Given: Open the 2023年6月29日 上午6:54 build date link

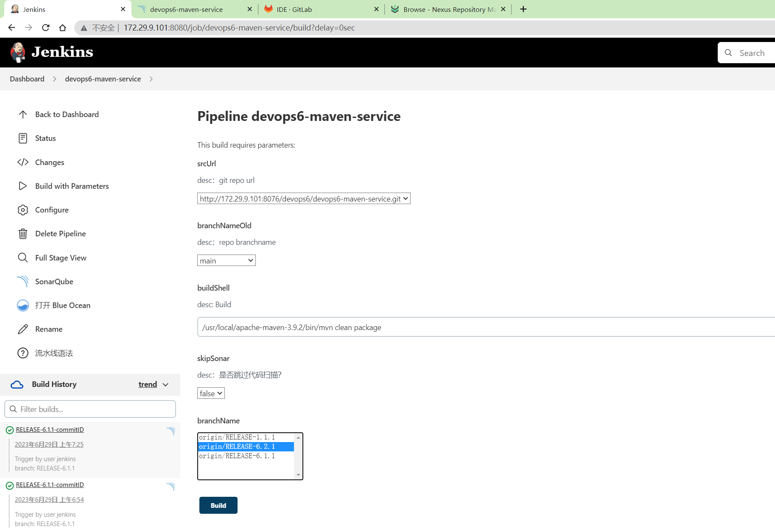Looking at the screenshot, I should coord(49,500).
